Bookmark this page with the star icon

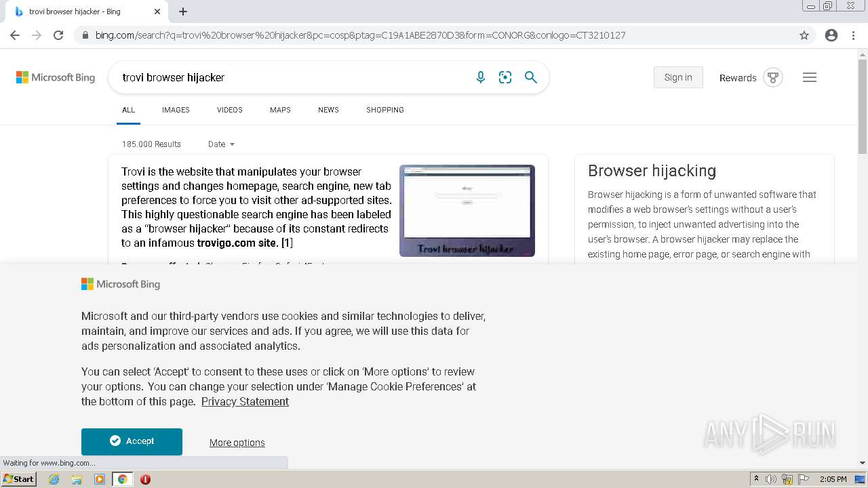click(x=804, y=35)
